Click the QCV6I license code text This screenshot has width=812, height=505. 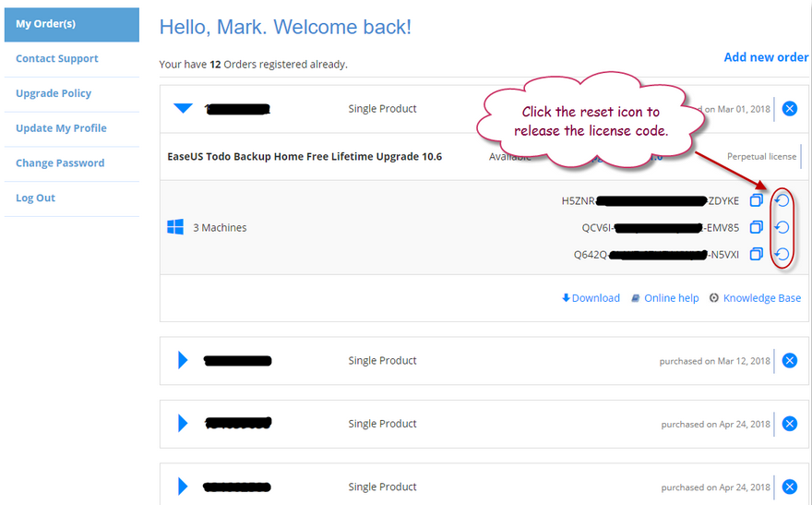click(661, 227)
